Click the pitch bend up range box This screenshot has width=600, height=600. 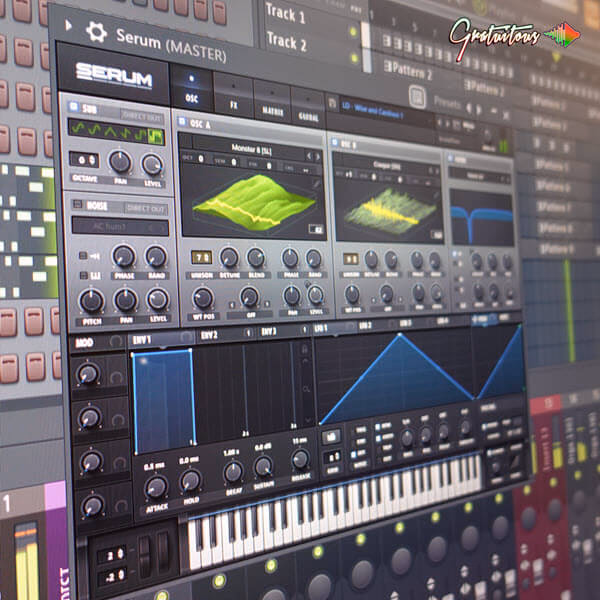111,554
